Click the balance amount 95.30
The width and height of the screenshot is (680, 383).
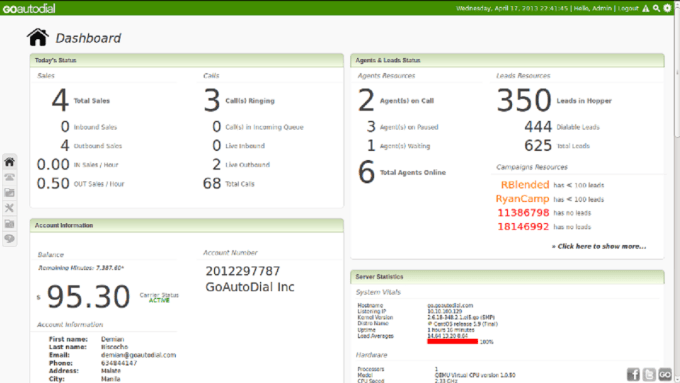pos(88,297)
